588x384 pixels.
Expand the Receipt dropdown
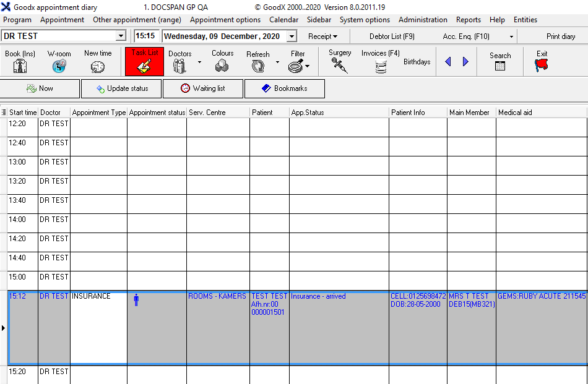322,36
